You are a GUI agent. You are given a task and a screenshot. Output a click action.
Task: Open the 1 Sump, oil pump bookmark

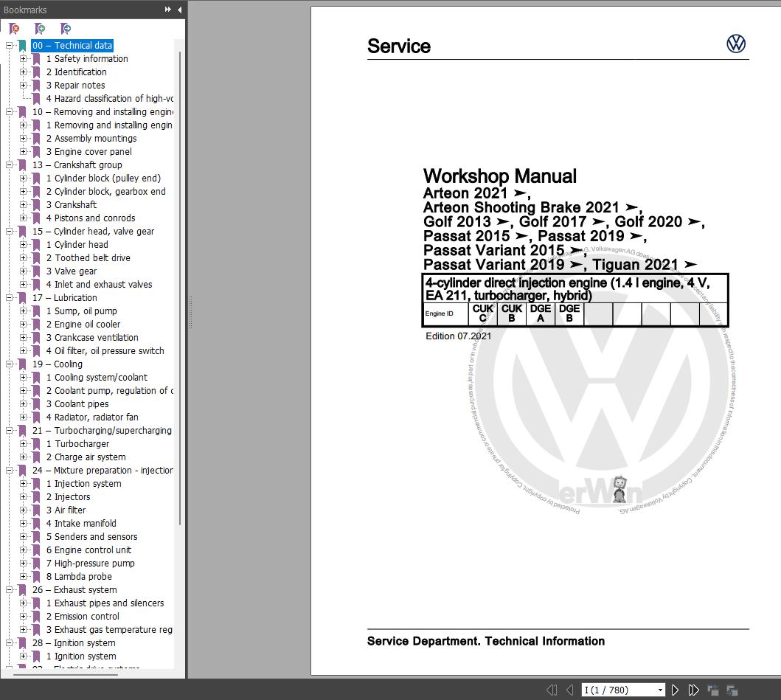tap(82, 311)
